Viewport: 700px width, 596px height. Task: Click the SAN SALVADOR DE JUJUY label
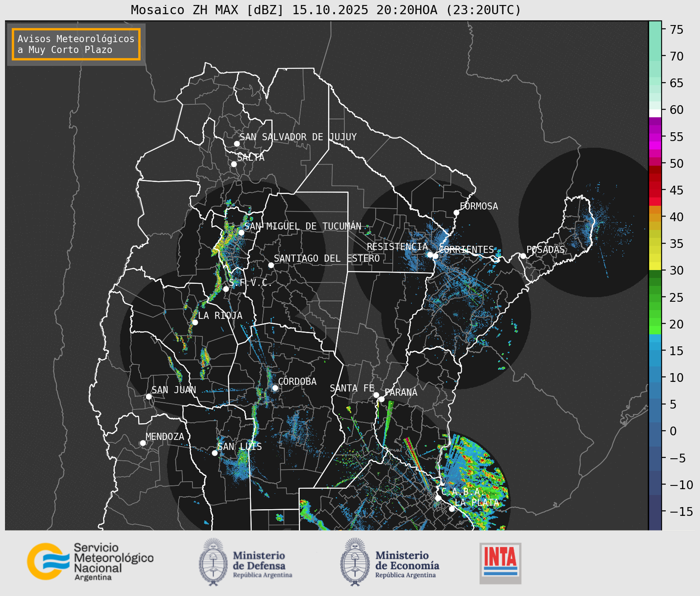coord(298,137)
